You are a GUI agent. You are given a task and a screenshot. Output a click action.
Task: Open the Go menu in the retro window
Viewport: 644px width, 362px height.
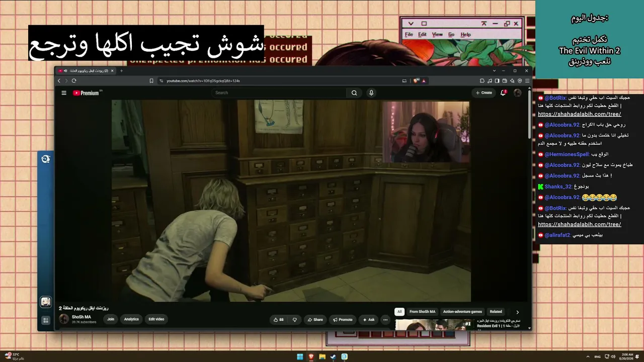pos(451,35)
